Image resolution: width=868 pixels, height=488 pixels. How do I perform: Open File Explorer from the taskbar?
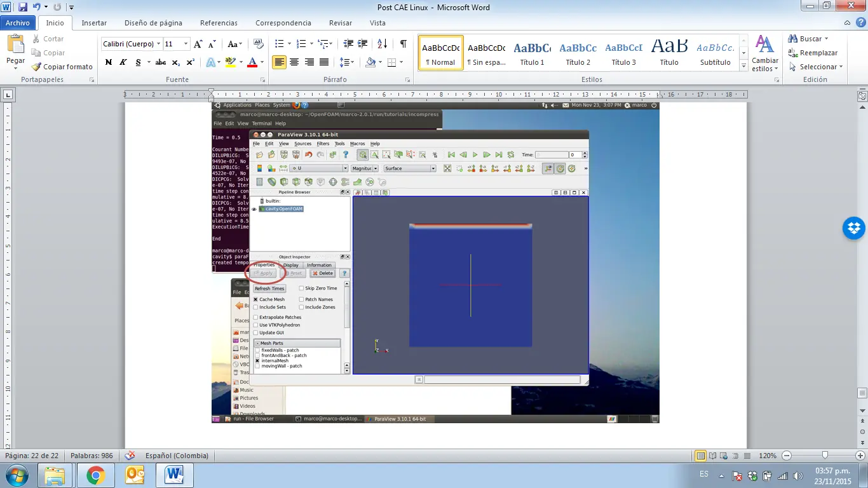tap(55, 475)
